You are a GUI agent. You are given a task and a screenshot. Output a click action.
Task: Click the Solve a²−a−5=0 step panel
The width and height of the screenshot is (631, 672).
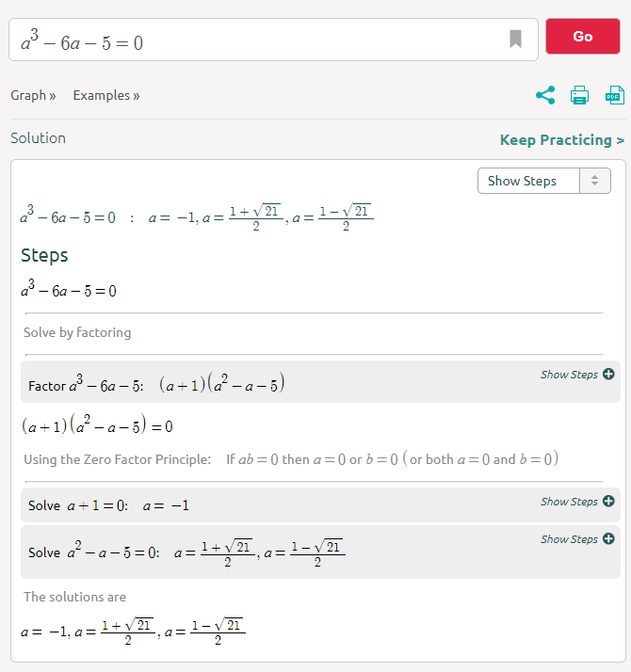pyautogui.click(x=320, y=552)
